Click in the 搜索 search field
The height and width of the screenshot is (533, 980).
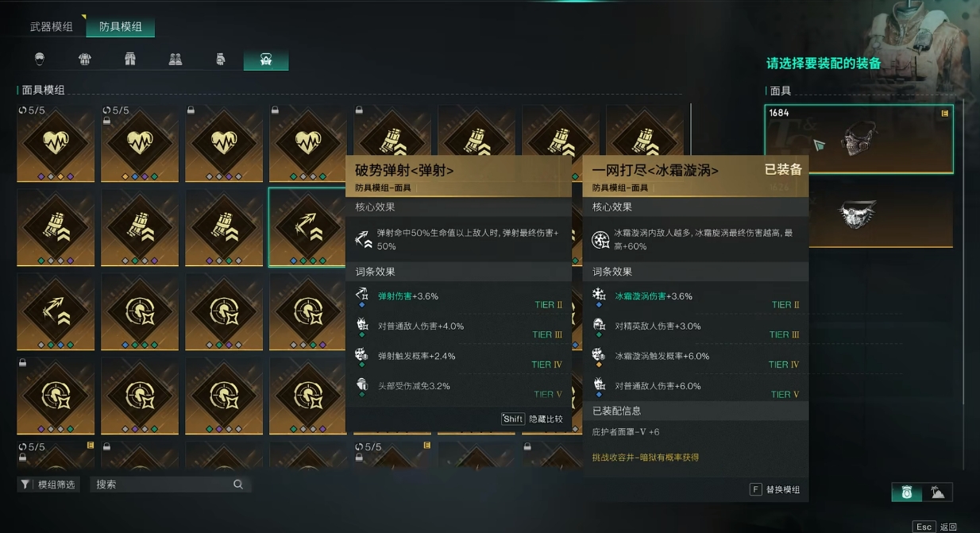(170, 484)
